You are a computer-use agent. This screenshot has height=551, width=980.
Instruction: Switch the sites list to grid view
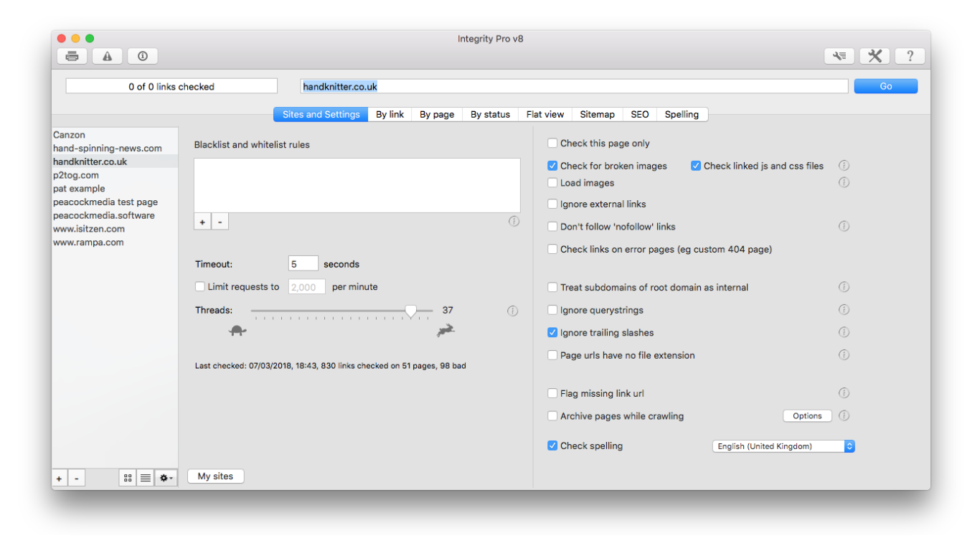coord(128,478)
